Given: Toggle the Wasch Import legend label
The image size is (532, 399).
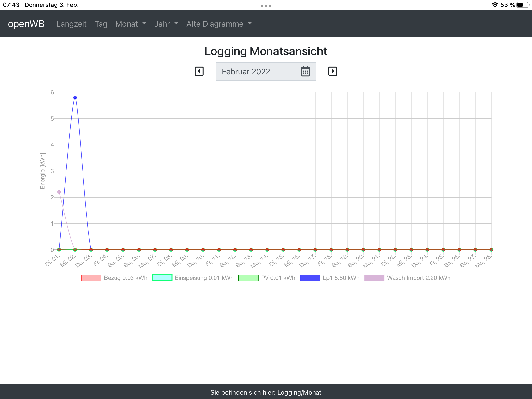Looking at the screenshot, I should pyautogui.click(x=418, y=278).
